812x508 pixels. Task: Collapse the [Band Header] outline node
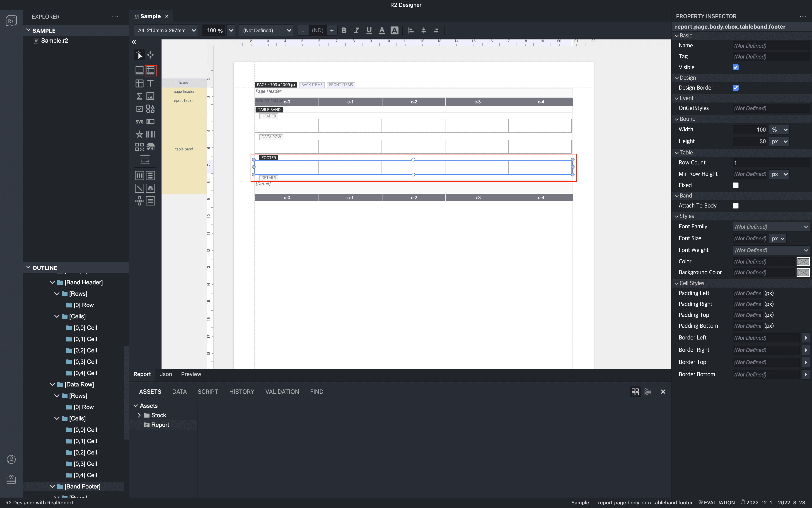[x=52, y=283]
